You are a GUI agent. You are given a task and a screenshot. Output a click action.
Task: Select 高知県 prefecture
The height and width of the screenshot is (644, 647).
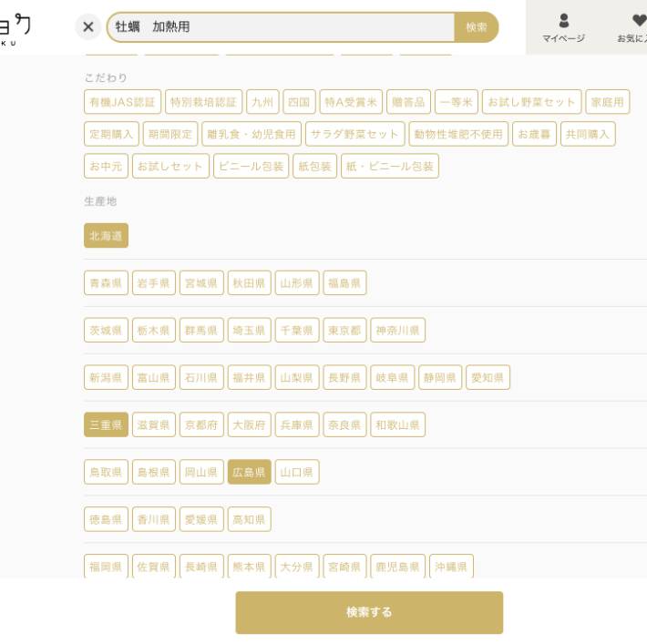(249, 519)
